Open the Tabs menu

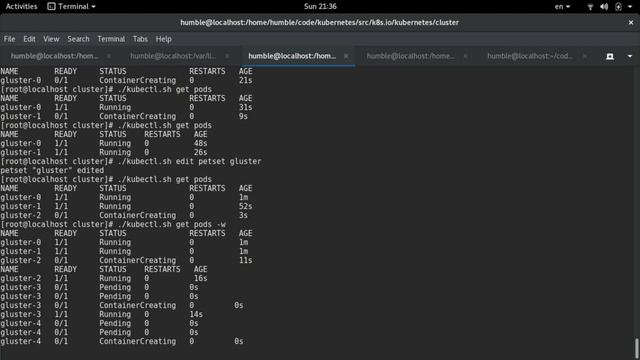tap(140, 39)
